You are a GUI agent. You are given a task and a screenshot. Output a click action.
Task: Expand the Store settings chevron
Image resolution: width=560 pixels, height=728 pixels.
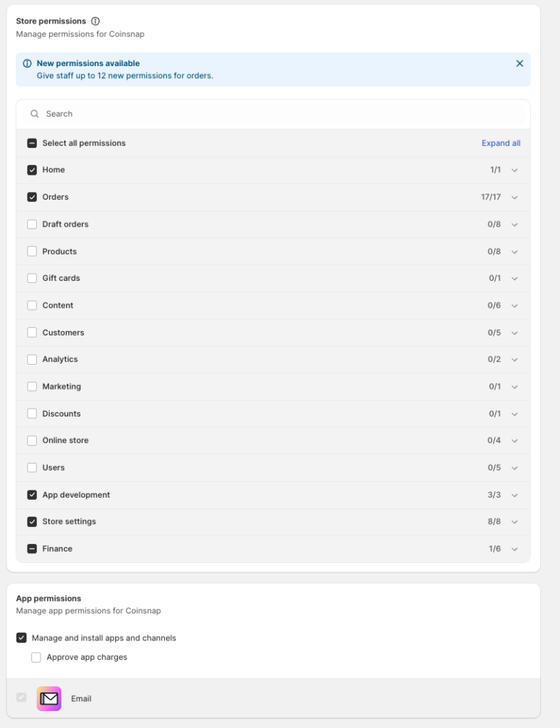pyautogui.click(x=515, y=522)
